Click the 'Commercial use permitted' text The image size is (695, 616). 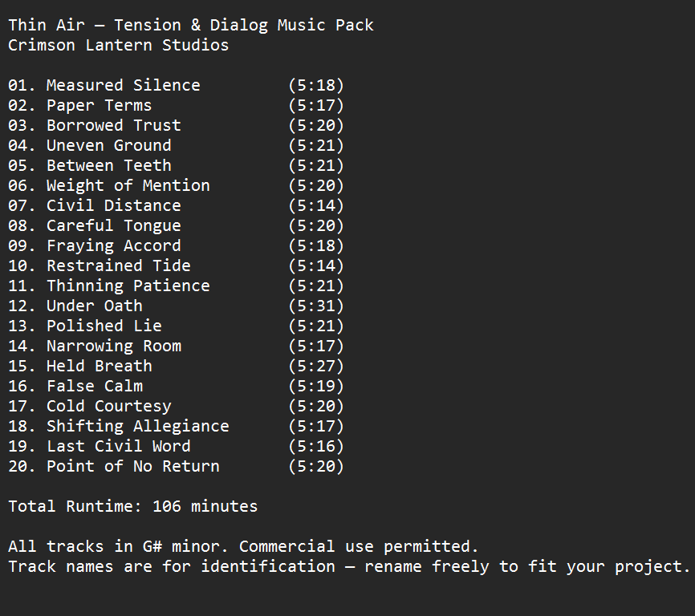358,546
